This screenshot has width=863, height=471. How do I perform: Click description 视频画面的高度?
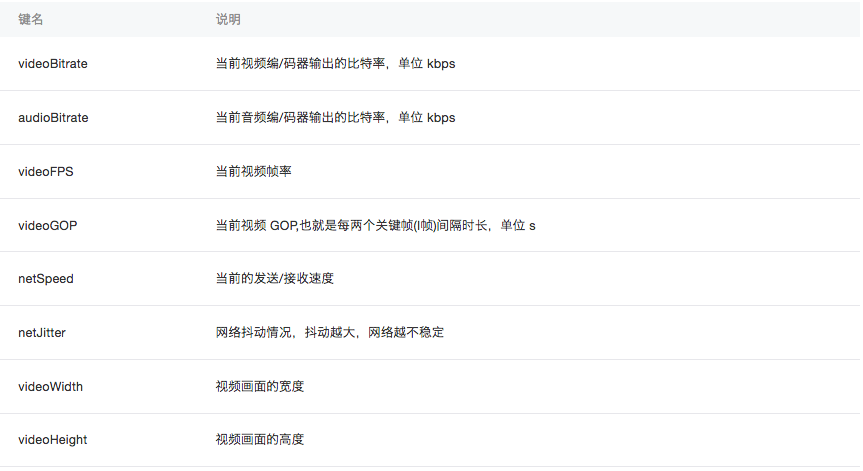point(260,440)
